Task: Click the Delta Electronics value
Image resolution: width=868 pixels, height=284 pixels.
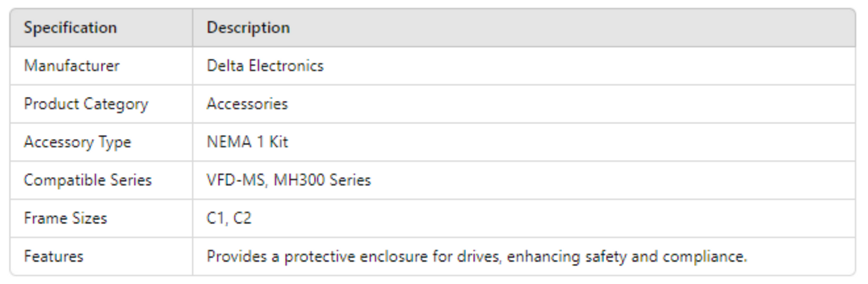Action: [x=265, y=66]
